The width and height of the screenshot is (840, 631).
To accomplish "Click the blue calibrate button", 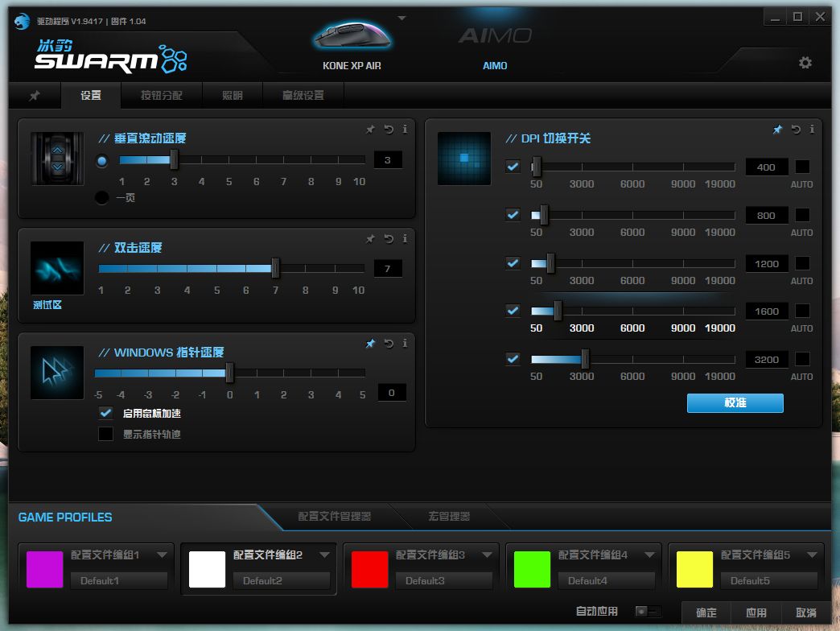I will tap(735, 402).
